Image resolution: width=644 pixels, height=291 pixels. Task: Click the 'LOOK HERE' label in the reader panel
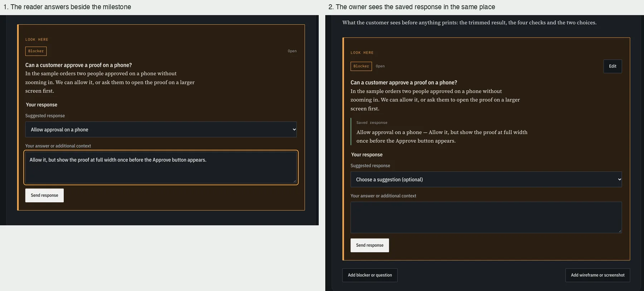point(36,40)
